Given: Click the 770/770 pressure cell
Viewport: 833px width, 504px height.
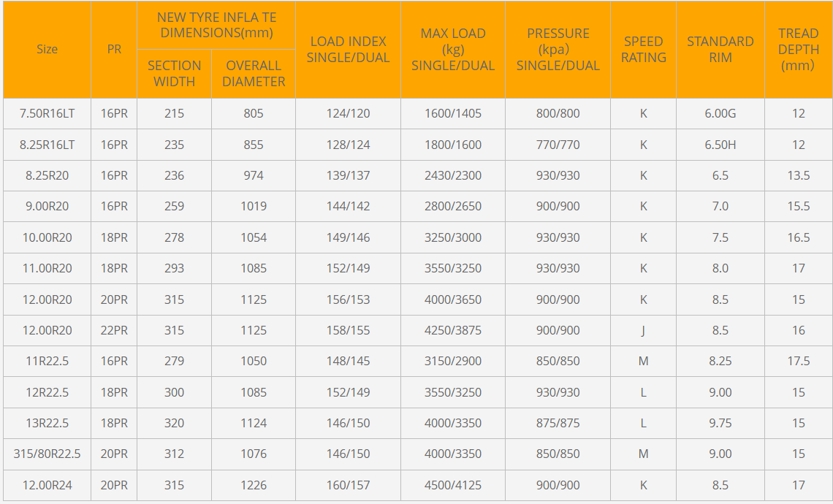Looking at the screenshot, I should pos(558,145).
